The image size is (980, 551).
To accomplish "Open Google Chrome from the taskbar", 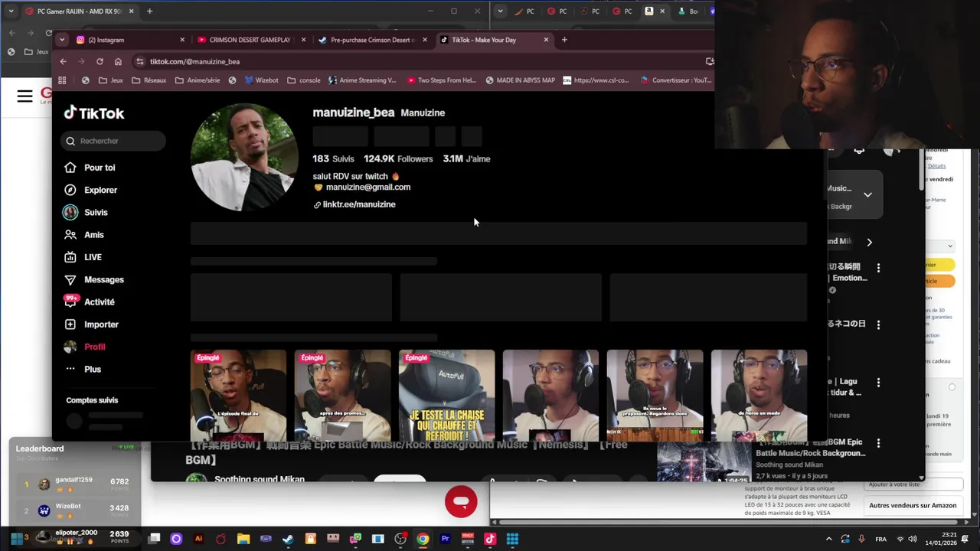I will pyautogui.click(x=423, y=539).
